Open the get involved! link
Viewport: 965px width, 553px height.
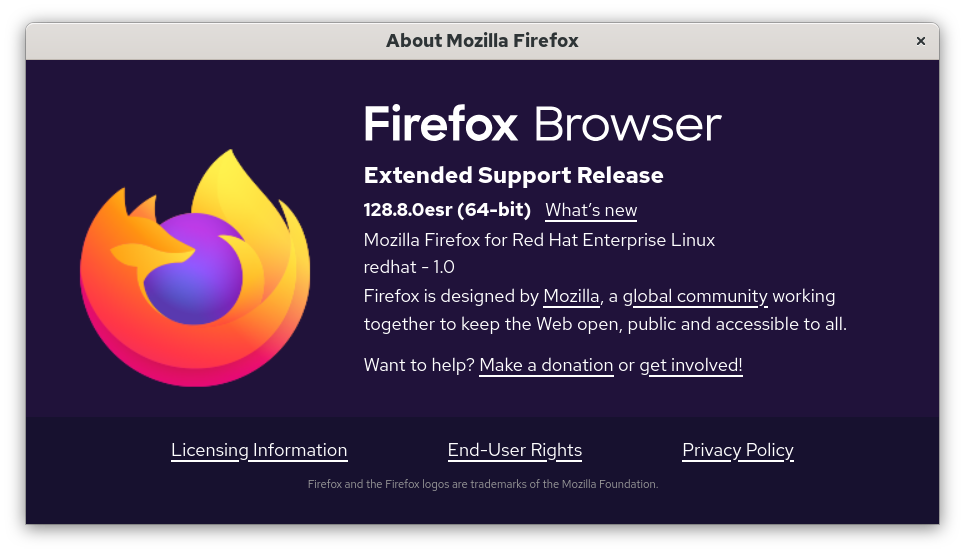(x=691, y=365)
